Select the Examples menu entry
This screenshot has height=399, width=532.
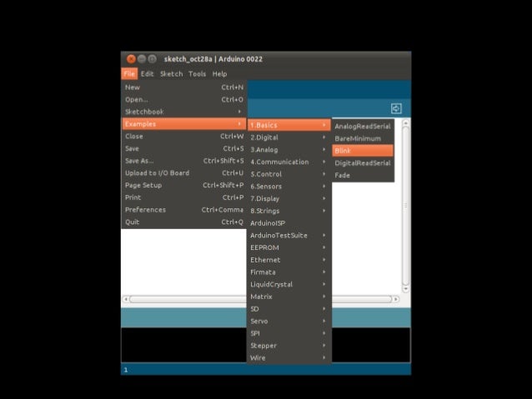(184, 124)
